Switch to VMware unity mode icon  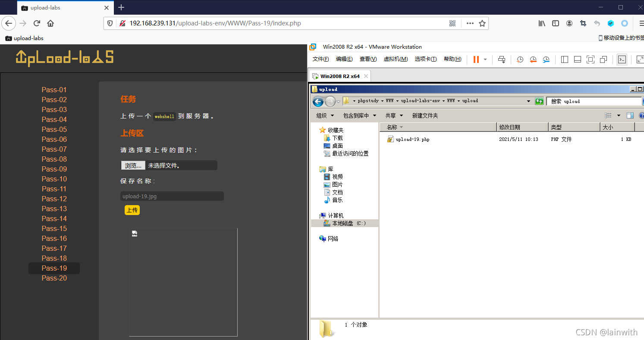click(x=604, y=59)
